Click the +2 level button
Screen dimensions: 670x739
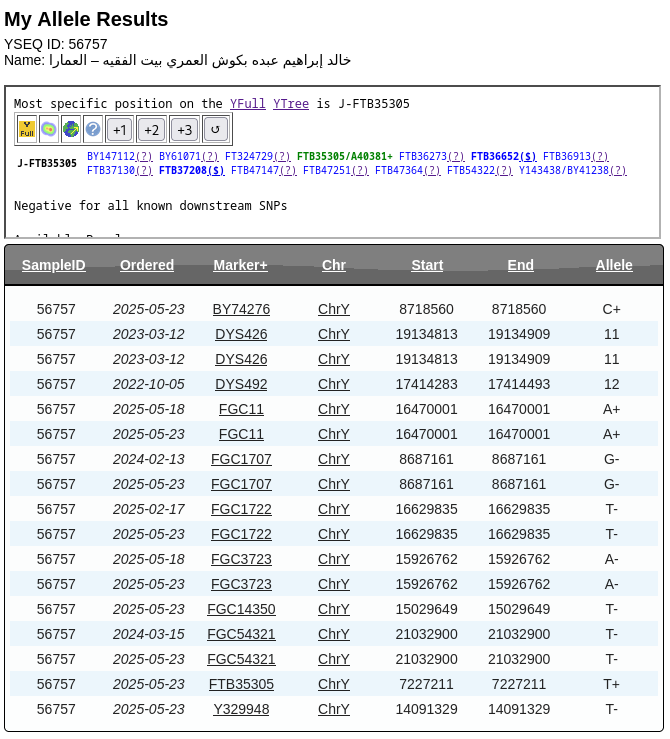(152, 129)
